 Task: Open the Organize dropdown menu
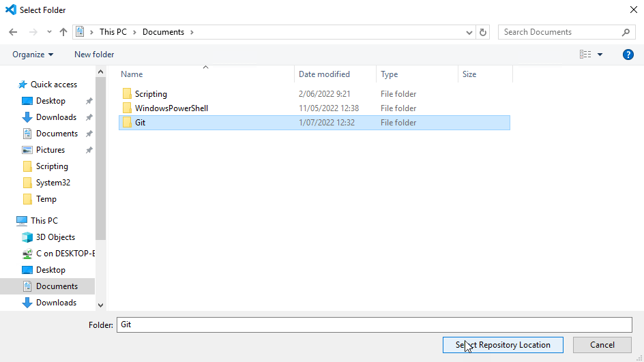[x=33, y=55]
